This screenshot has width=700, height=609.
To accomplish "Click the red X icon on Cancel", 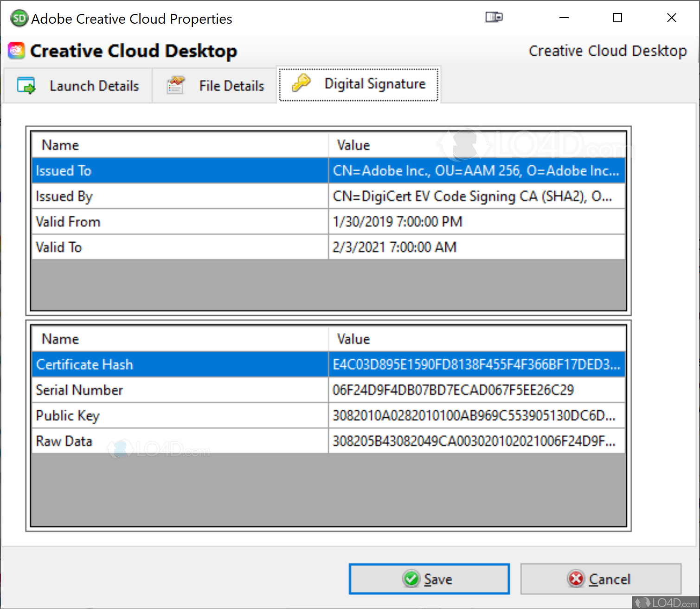I will click(576, 579).
